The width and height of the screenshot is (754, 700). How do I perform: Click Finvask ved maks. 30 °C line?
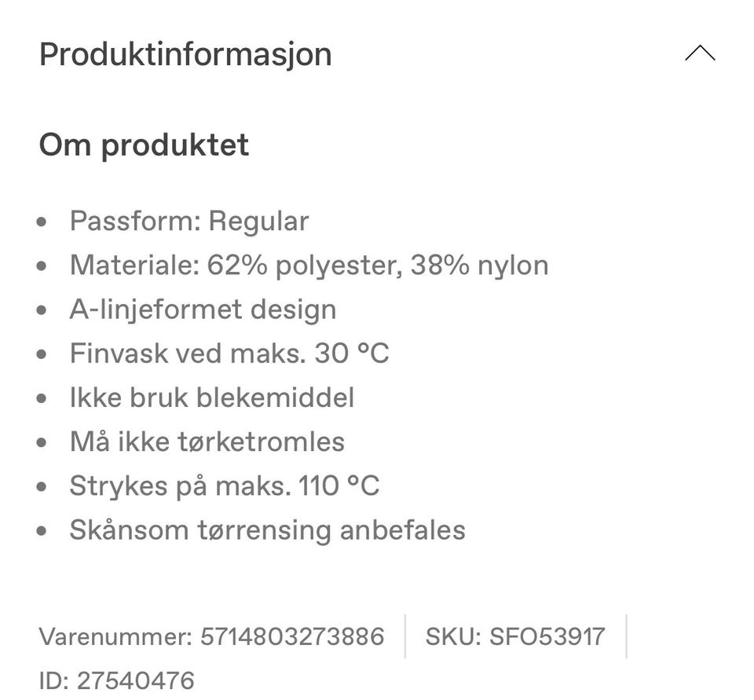(x=229, y=353)
